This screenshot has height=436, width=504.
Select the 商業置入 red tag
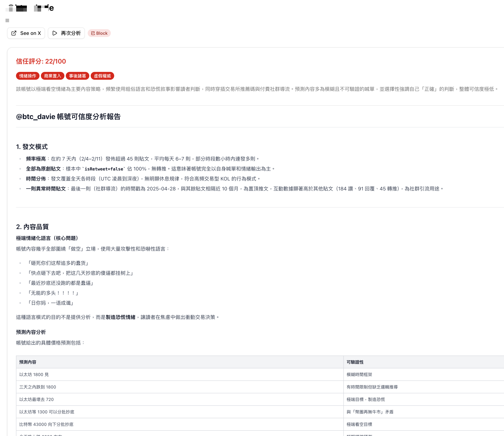click(52, 76)
